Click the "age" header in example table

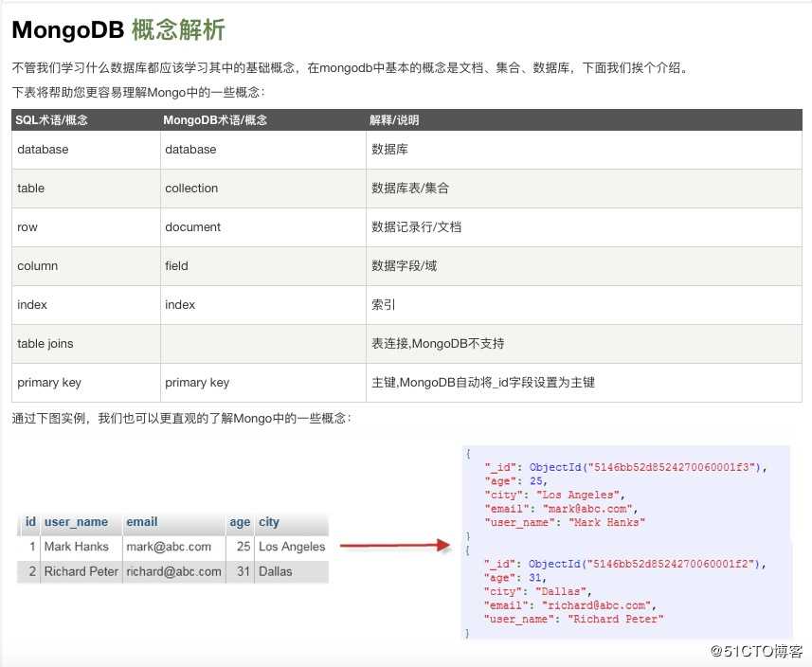click(240, 523)
